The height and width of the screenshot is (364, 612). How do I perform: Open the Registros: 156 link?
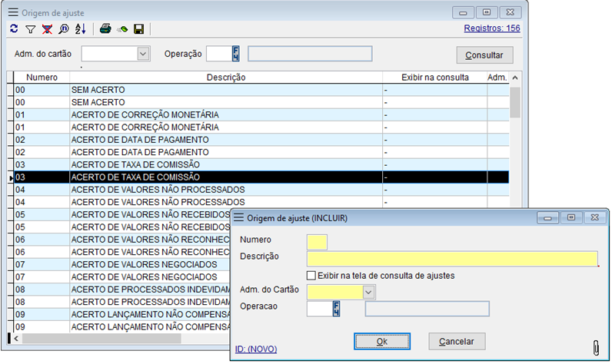click(x=492, y=28)
